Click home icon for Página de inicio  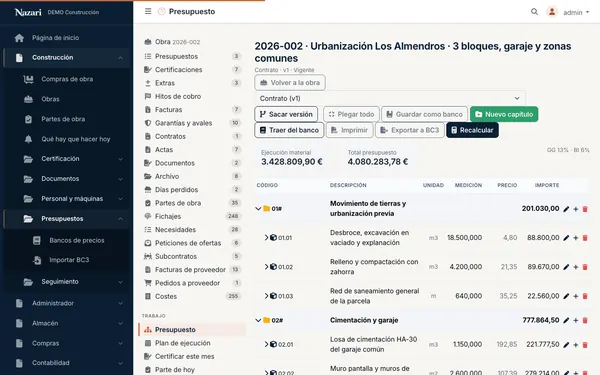(19, 38)
